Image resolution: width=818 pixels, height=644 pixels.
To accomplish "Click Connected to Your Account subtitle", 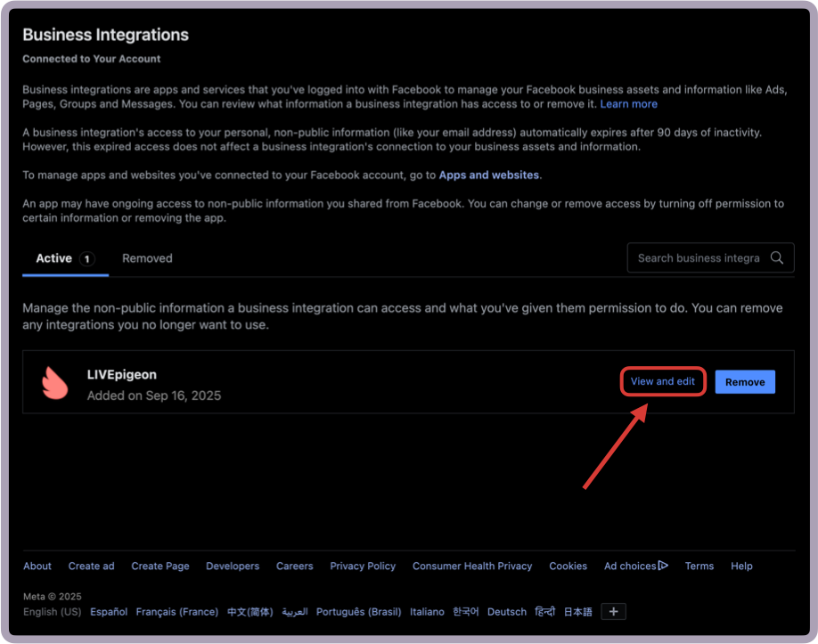I will (91, 59).
